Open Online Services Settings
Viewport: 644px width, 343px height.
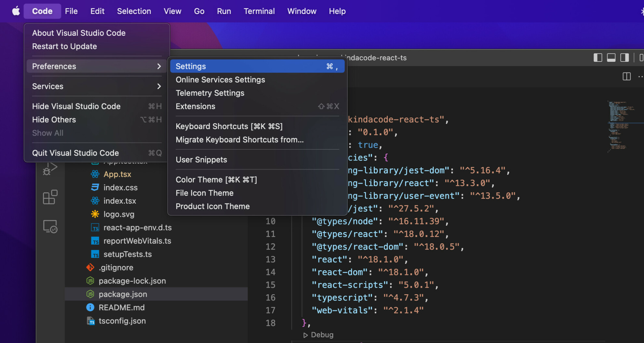click(257, 79)
